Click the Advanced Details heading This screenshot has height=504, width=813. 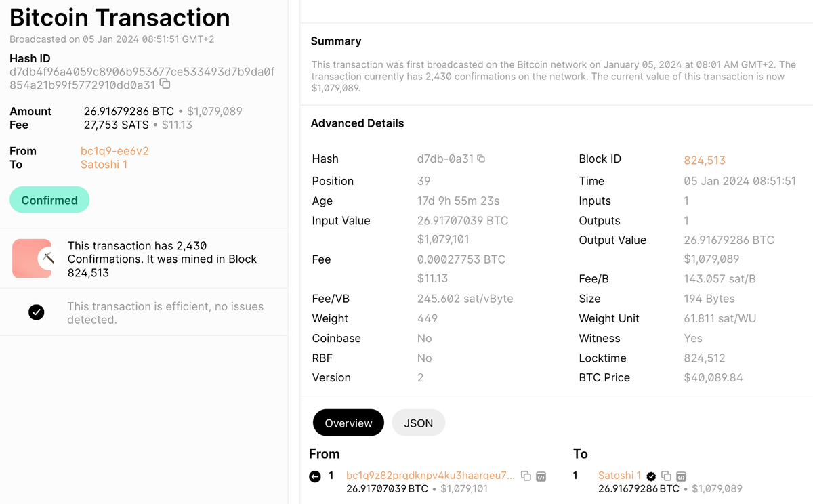click(x=357, y=123)
